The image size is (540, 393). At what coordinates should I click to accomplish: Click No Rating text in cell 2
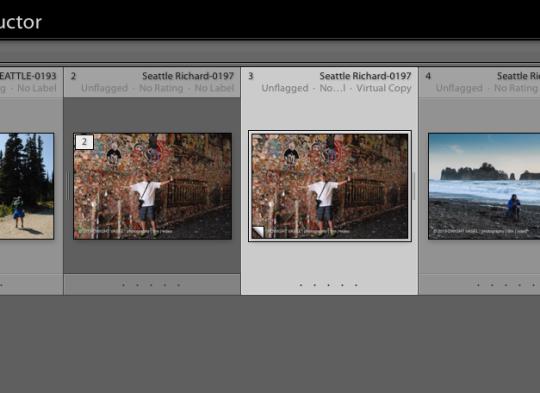click(161, 88)
